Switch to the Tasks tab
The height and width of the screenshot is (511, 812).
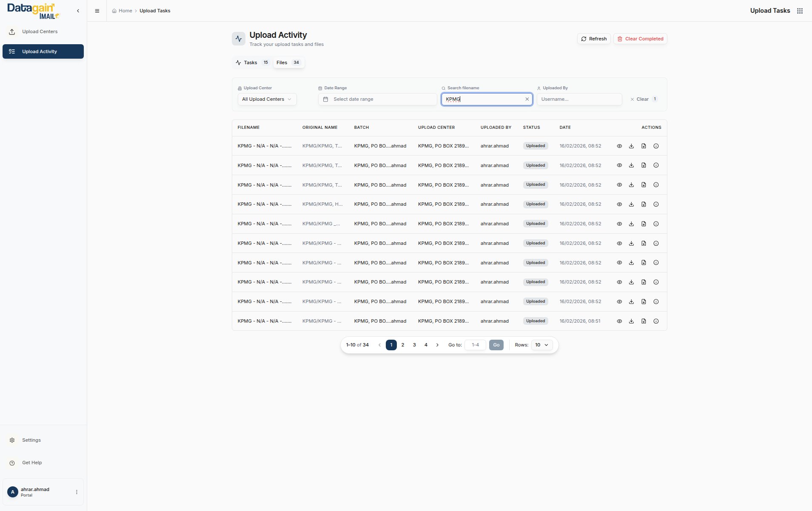click(x=251, y=62)
